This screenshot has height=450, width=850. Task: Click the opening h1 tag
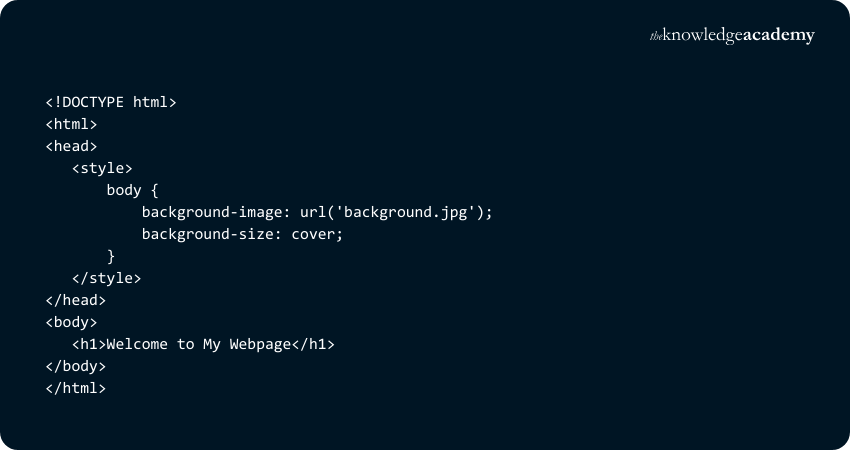click(89, 344)
